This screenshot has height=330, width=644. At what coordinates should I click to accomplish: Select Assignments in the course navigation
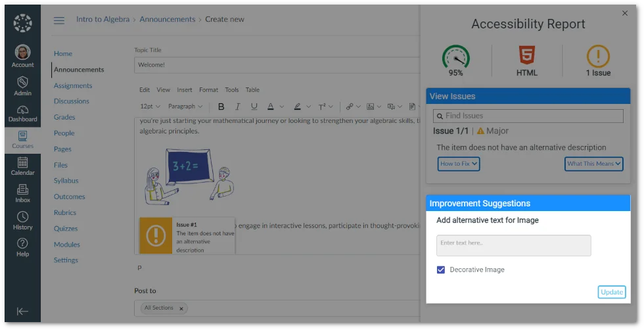point(73,85)
